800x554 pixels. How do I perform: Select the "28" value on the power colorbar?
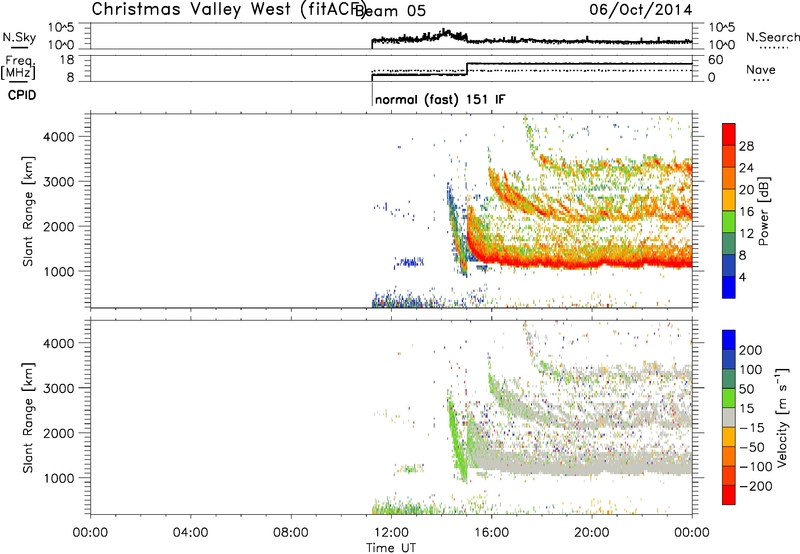pyautogui.click(x=746, y=146)
